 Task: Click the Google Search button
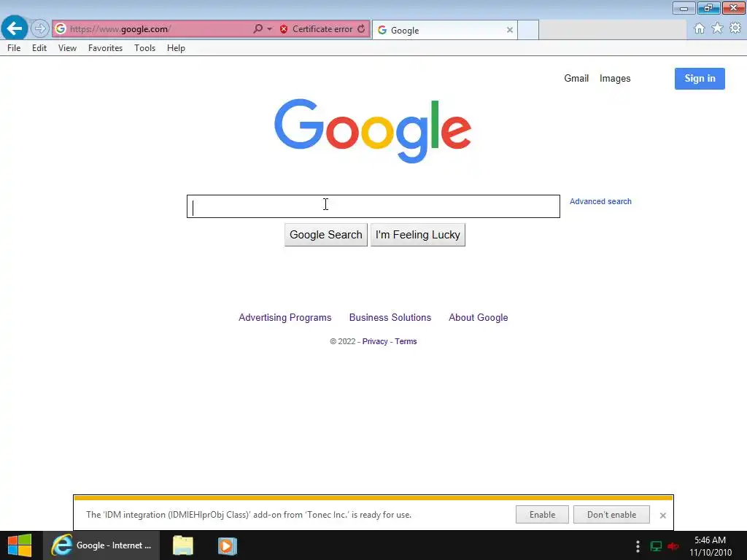326,235
